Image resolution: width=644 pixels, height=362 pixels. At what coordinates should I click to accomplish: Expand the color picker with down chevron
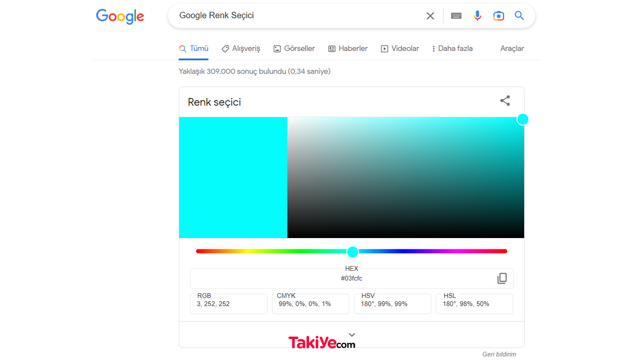point(352,335)
